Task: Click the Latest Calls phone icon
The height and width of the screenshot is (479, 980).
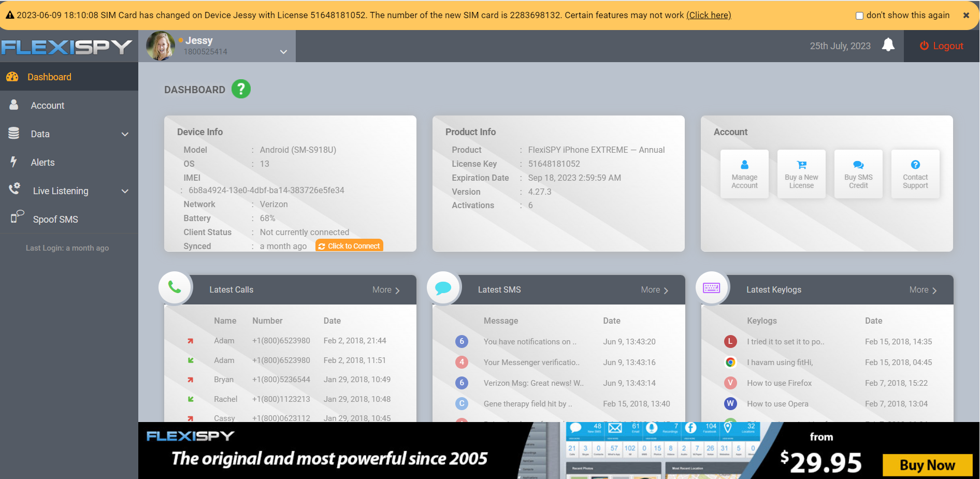Action: click(x=175, y=288)
